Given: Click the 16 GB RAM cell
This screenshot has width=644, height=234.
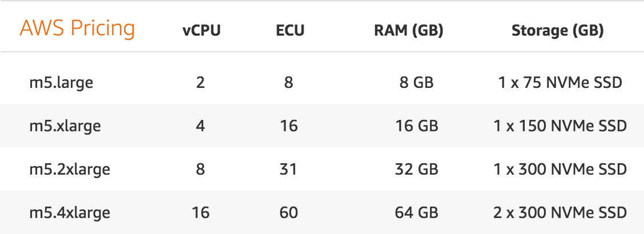Looking at the screenshot, I should pos(416,126).
